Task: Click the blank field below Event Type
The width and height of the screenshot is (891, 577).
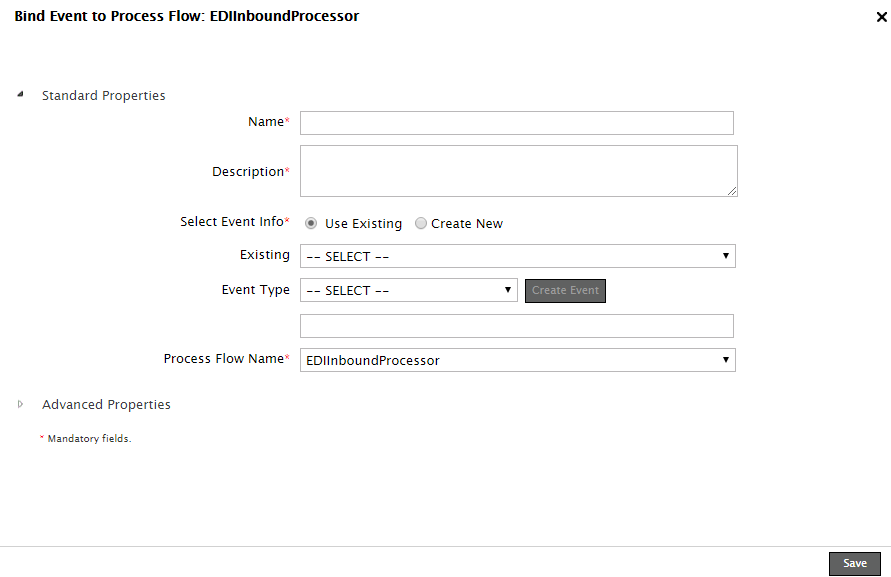Action: pos(516,326)
